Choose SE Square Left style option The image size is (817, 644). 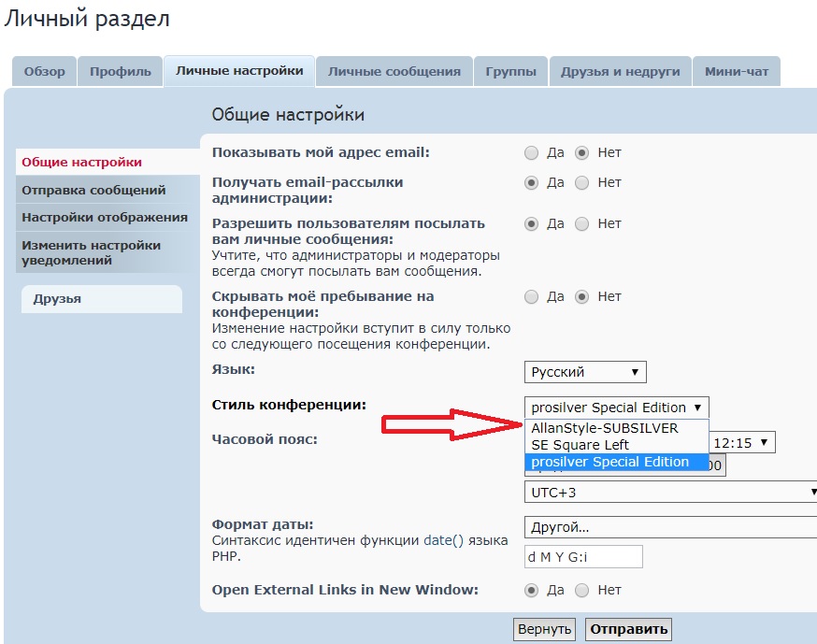[x=580, y=445]
